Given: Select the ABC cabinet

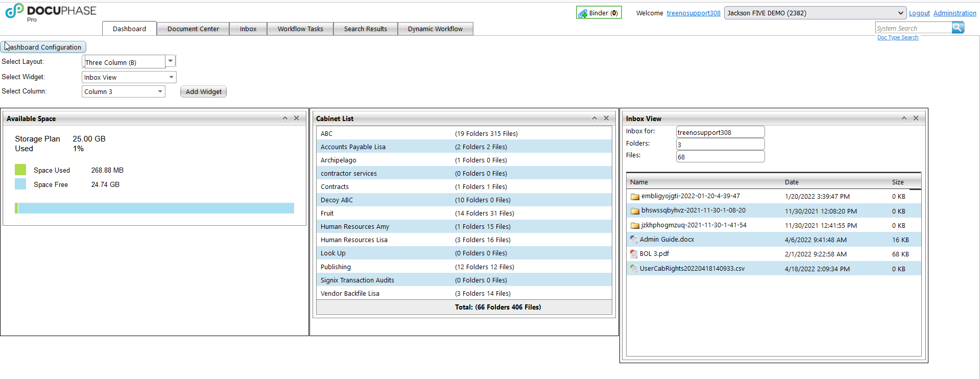Looking at the screenshot, I should [326, 133].
